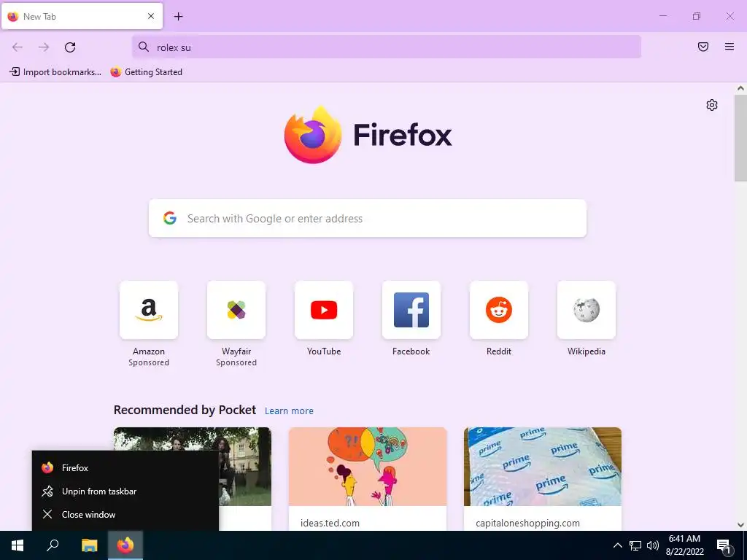Open new tab personalize settings gear
This screenshot has height=560, width=747.
coord(712,105)
